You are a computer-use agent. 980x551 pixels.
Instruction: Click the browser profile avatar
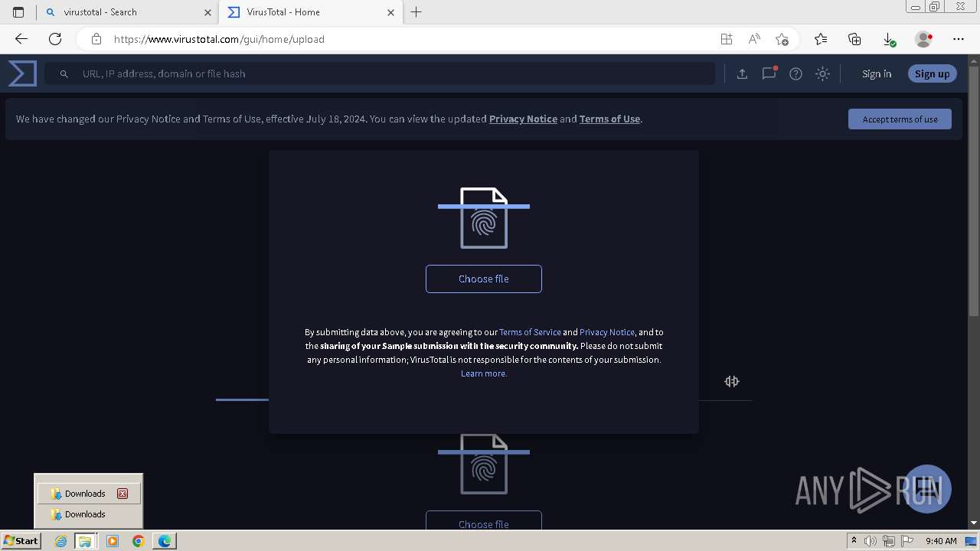(x=923, y=39)
